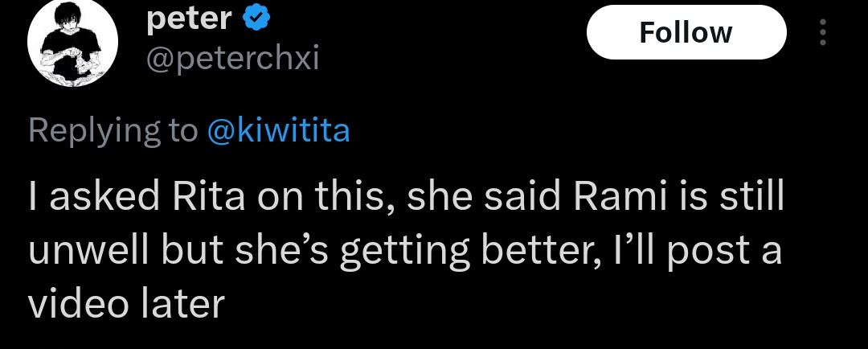Viewport: 868px width, 349px height.
Task: Open the @kiwitita profile link
Action: 278,129
